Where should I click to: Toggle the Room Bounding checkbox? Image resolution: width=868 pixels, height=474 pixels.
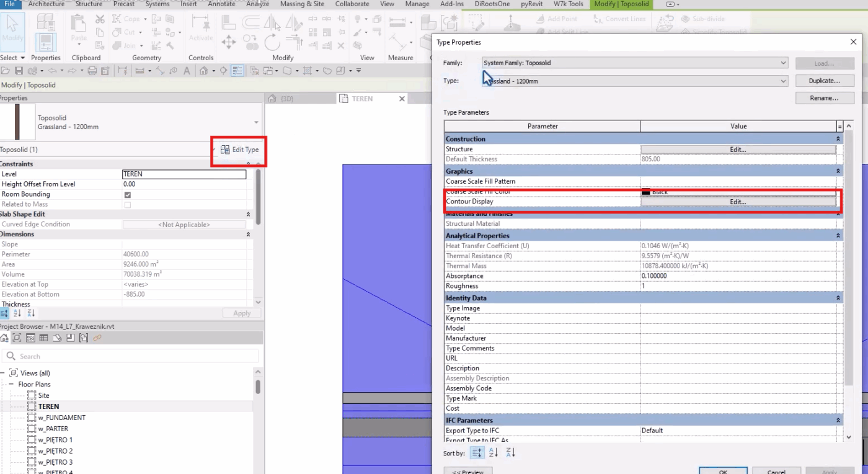(128, 194)
